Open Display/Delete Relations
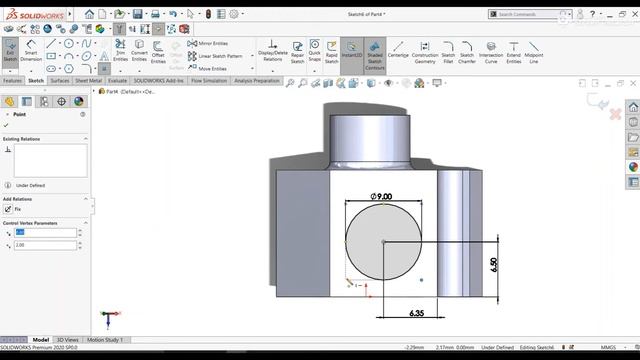640x360 pixels. click(x=273, y=50)
